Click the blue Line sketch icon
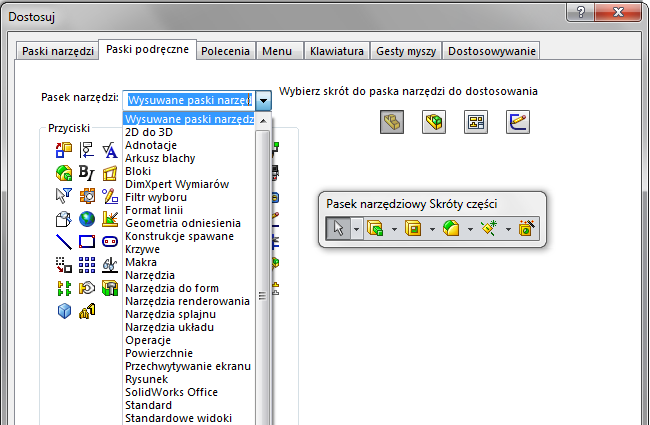The width and height of the screenshot is (650, 425). point(64,241)
